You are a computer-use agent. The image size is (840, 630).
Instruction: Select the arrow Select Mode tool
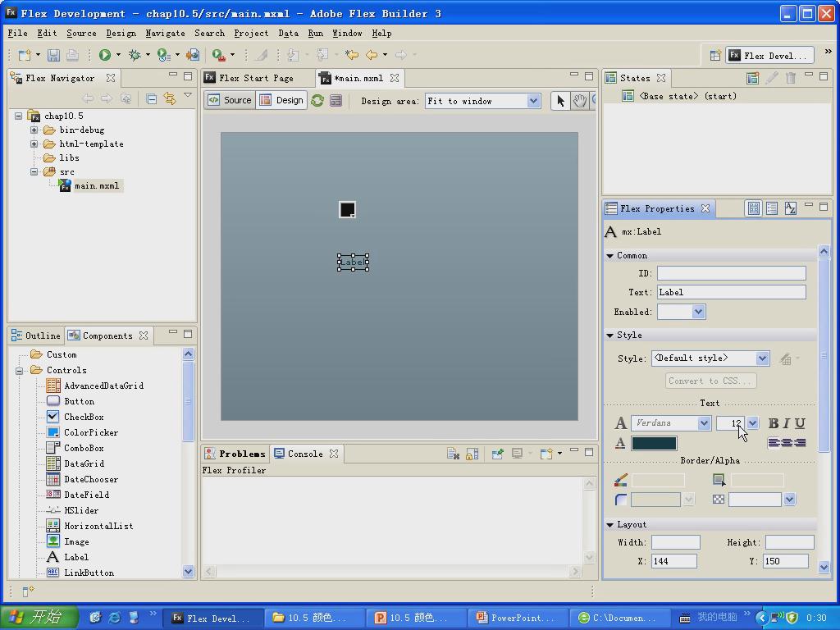(x=560, y=101)
